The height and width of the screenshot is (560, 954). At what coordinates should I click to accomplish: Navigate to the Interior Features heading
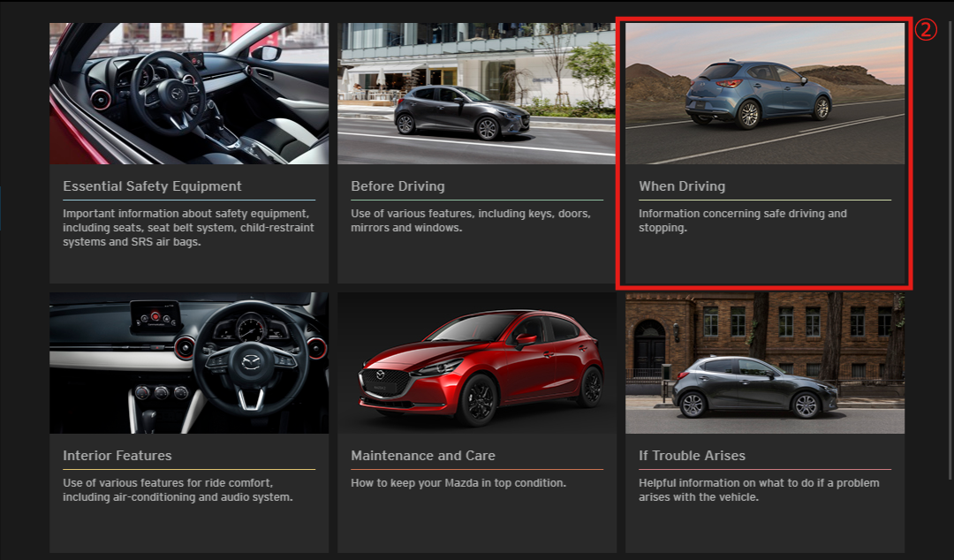pyautogui.click(x=117, y=456)
